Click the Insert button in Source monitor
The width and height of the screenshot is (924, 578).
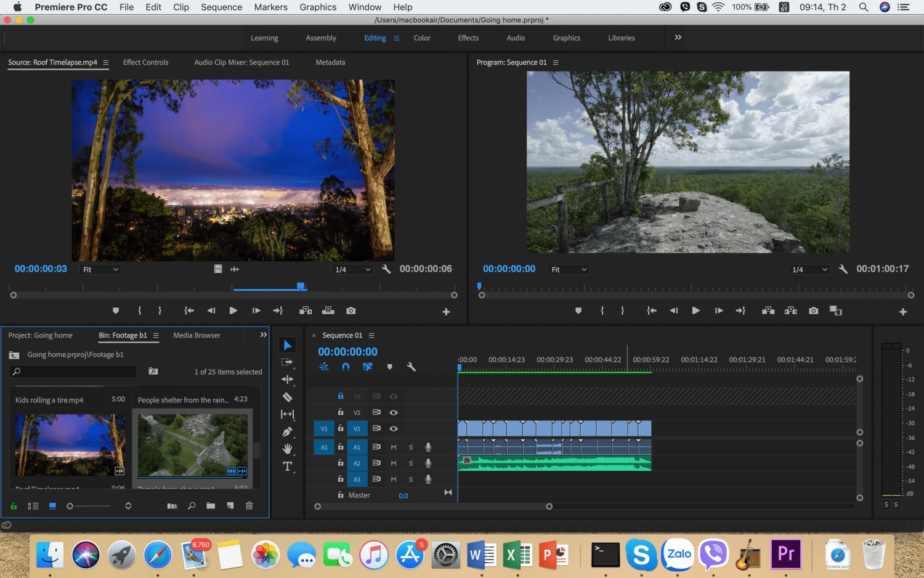click(x=306, y=311)
